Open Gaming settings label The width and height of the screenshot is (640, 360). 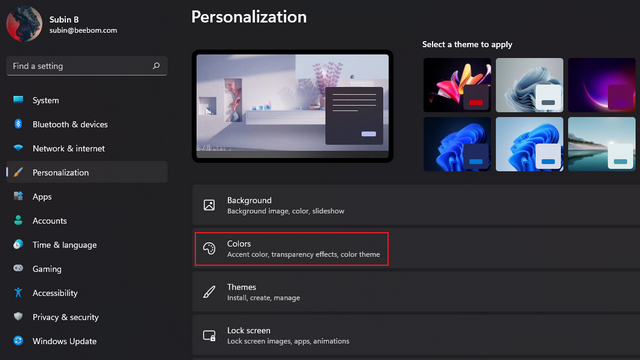[x=47, y=269]
